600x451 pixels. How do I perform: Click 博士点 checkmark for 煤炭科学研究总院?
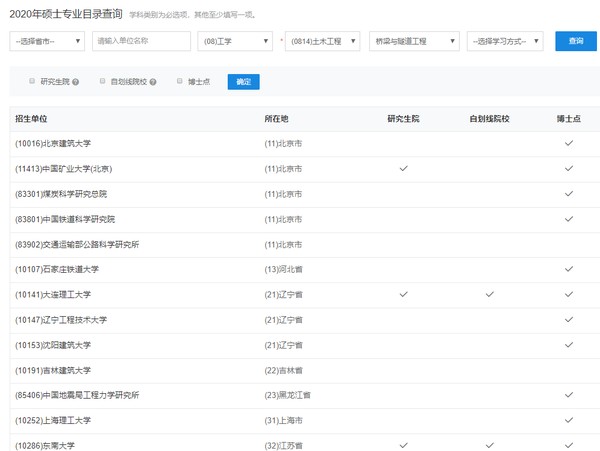569,194
